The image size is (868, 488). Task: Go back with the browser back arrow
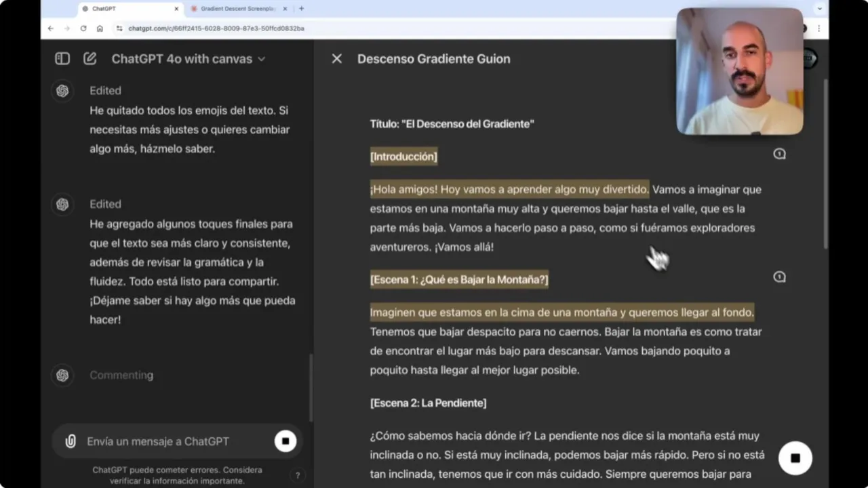(51, 28)
